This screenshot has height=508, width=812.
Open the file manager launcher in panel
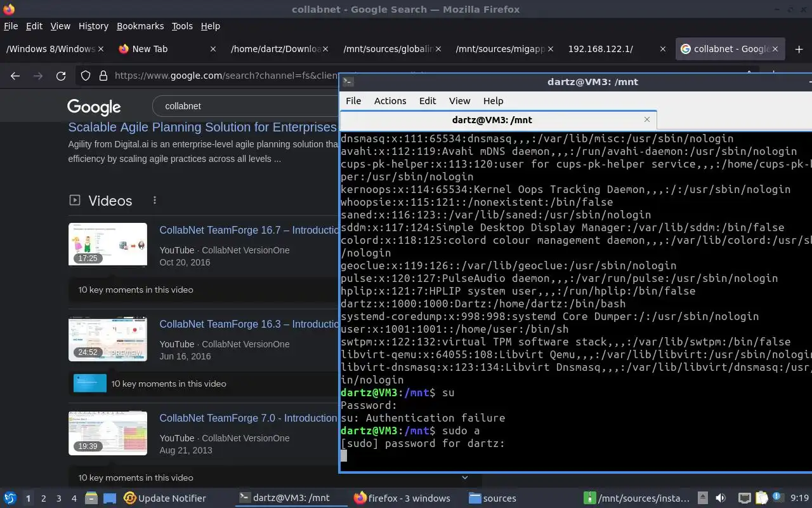coord(91,498)
